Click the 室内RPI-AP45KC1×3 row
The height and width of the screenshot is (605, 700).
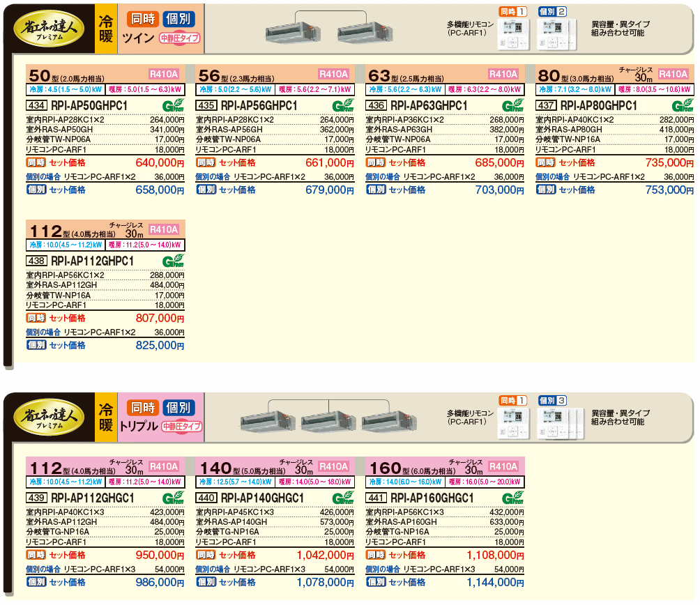click(275, 512)
